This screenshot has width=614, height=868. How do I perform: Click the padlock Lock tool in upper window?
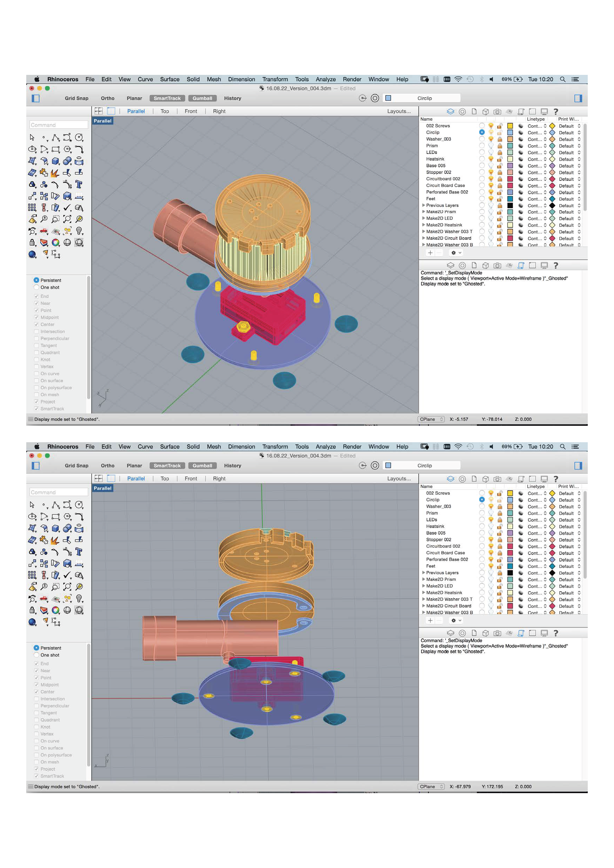pyautogui.click(x=32, y=242)
